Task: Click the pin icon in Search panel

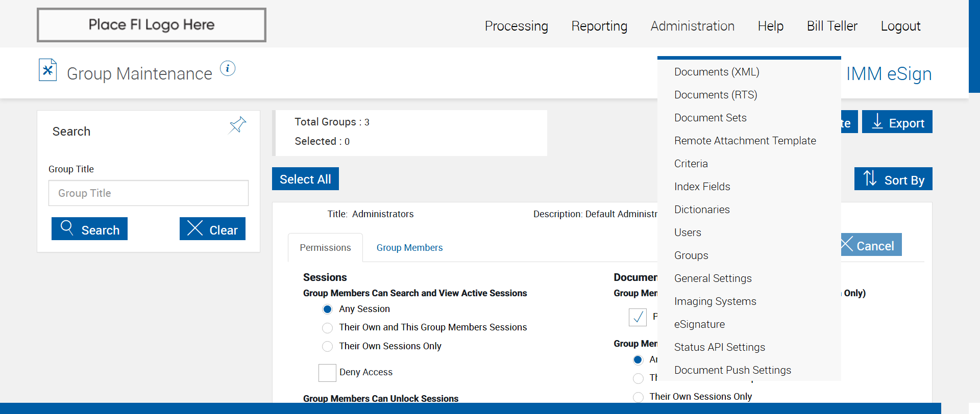Action: coord(237,125)
